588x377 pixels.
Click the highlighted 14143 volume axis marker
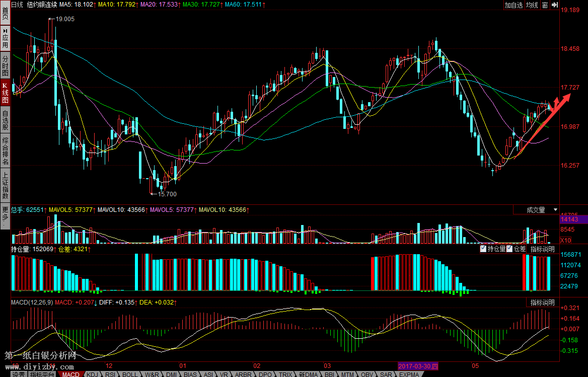569,219
